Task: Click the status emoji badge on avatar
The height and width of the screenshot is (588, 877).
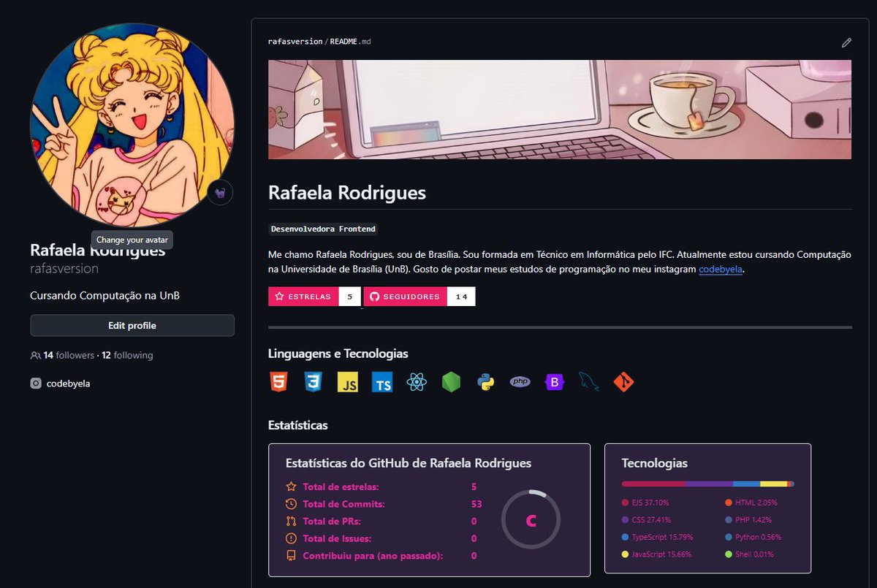Action: pos(220,192)
